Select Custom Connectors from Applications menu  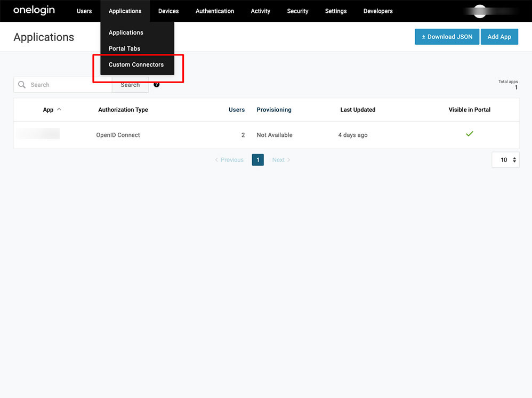[x=136, y=64]
